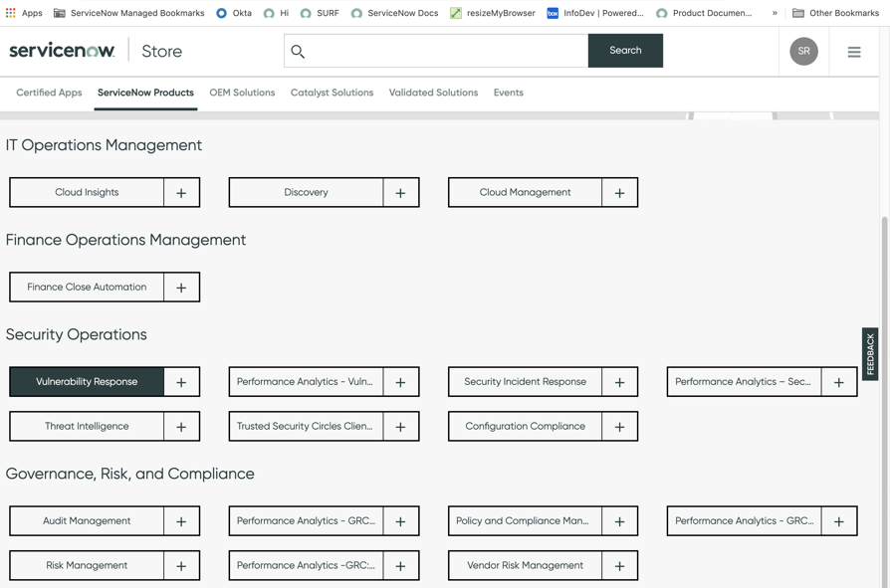This screenshot has height=588, width=890.
Task: Click plus beside Performance Analytics -GRC:... in Risk Management row
Action: [x=401, y=566]
